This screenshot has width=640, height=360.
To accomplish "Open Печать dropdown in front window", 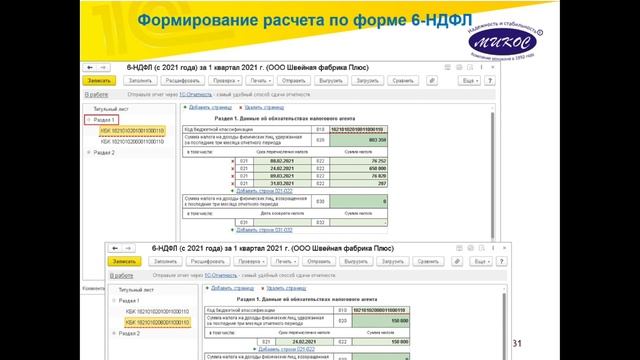I will pyautogui.click(x=285, y=261).
